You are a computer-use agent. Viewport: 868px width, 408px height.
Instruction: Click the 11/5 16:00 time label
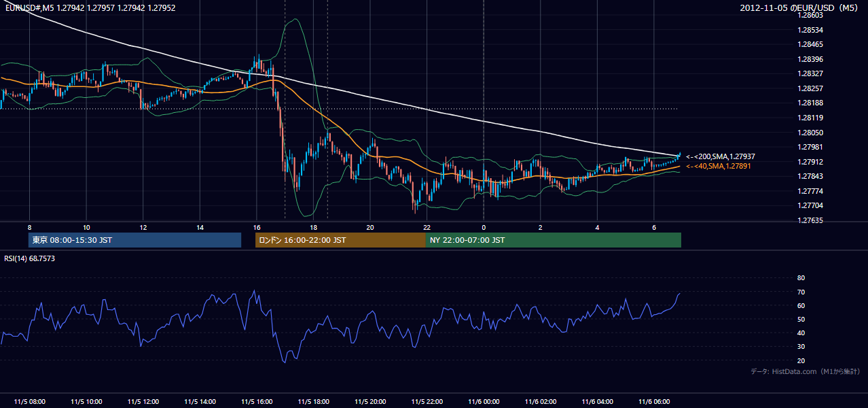tap(257, 402)
